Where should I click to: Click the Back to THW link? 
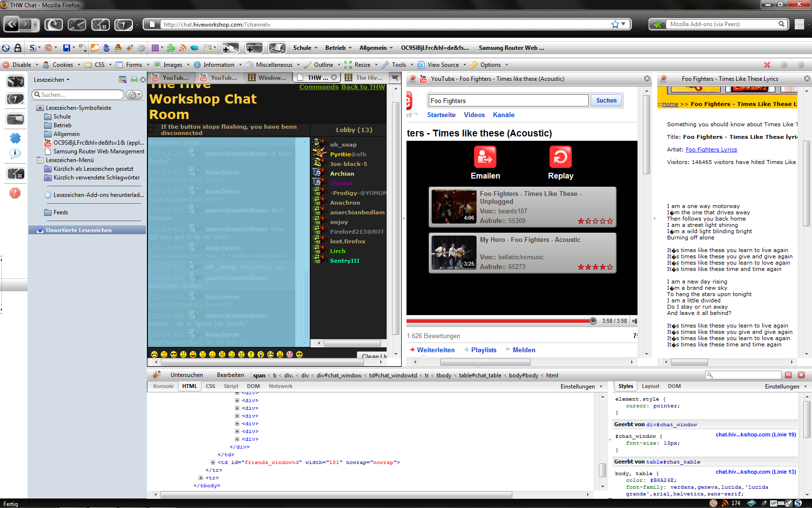point(363,87)
